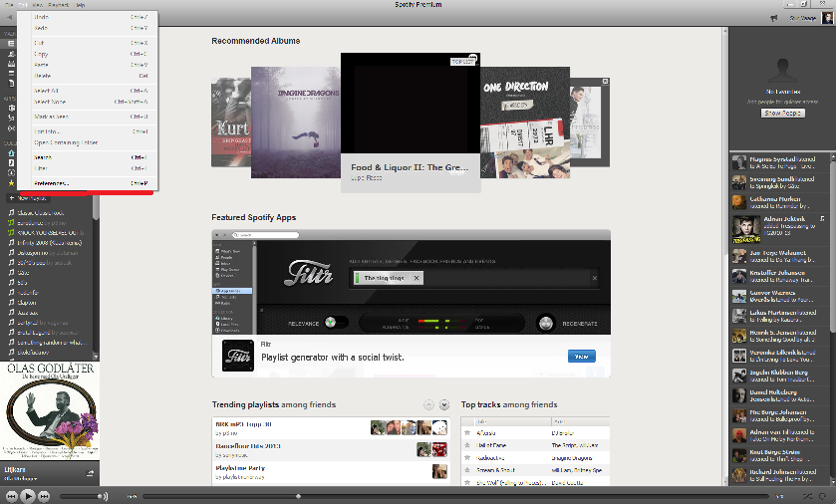Viewport: 836px width, 504px height.
Task: Open the Starred star icon in sidebar
Action: [x=11, y=182]
